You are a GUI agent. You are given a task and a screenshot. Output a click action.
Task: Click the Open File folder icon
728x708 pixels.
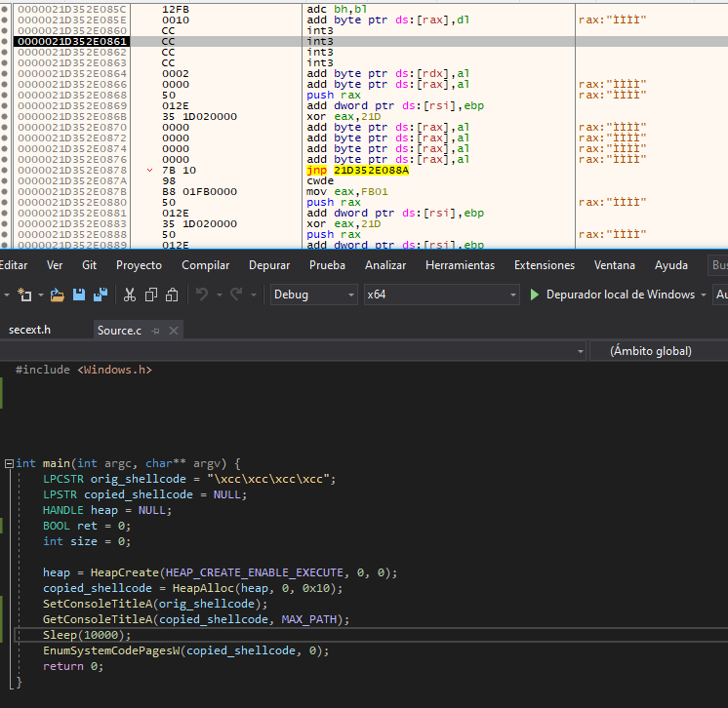click(x=58, y=295)
